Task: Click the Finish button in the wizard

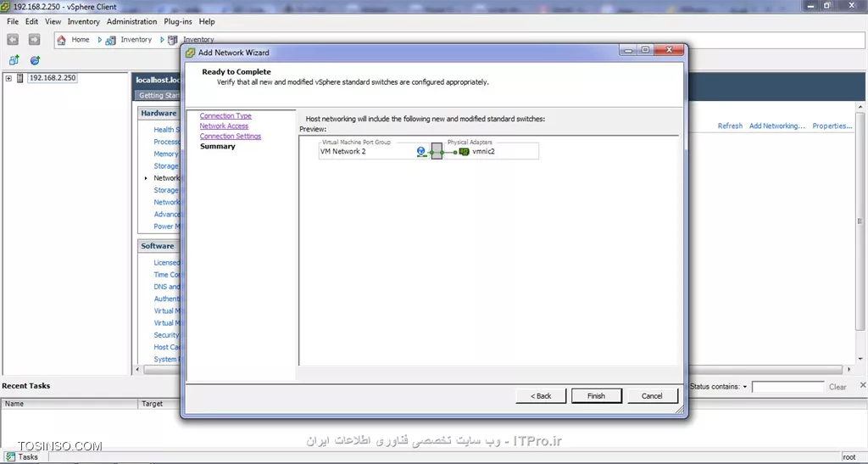Action: pyautogui.click(x=596, y=396)
